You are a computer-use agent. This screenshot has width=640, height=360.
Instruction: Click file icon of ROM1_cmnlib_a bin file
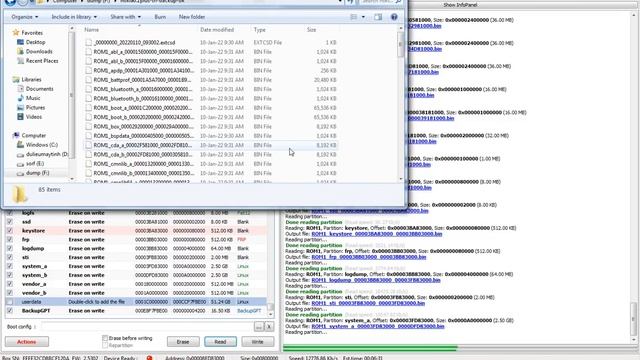pyautogui.click(x=89, y=164)
